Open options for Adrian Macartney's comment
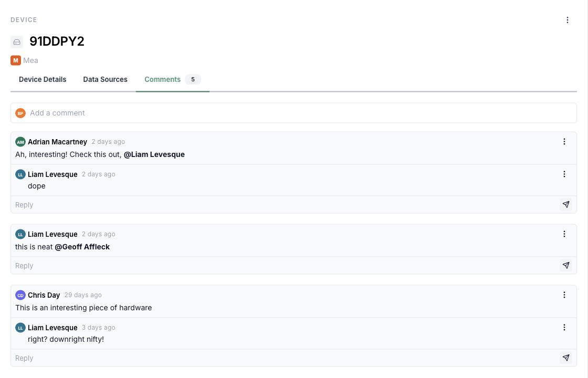 click(x=564, y=141)
